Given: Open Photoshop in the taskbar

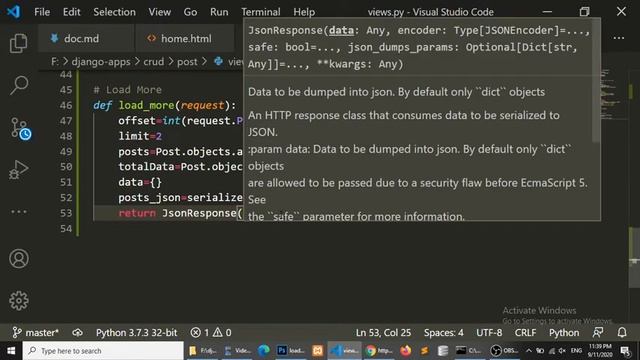Looking at the screenshot, I should [291, 351].
